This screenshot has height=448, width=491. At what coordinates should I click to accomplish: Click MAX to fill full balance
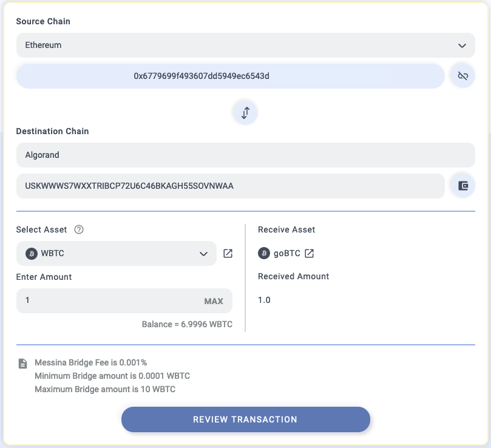[x=214, y=301]
